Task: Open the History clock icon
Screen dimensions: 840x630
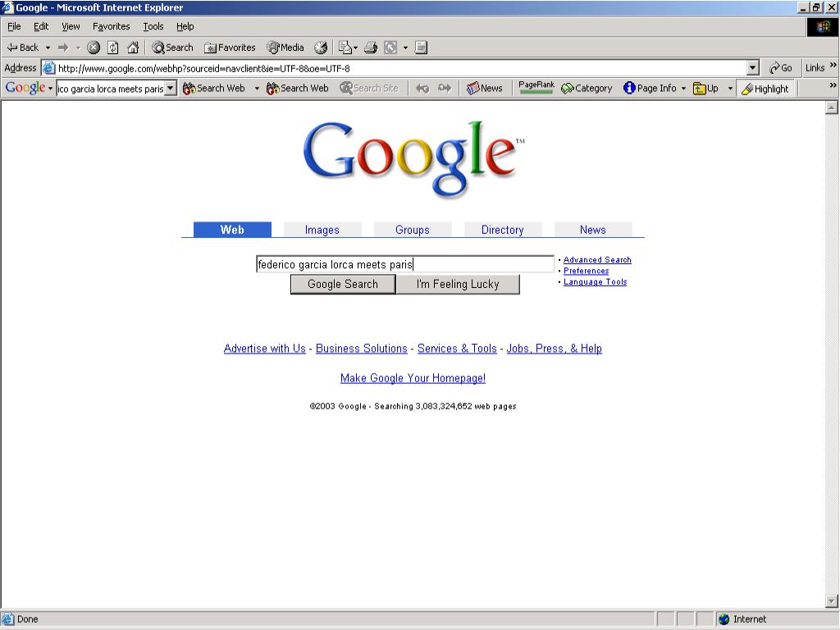Action: (321, 48)
